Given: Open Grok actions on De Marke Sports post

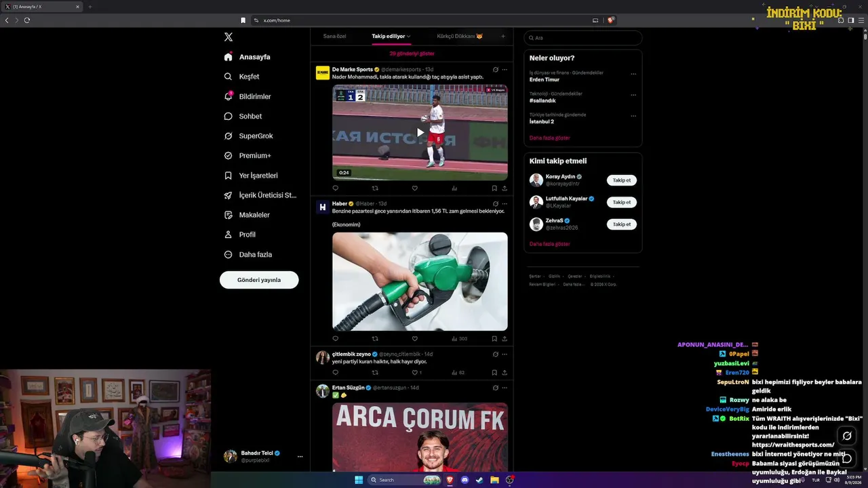Looking at the screenshot, I should pyautogui.click(x=496, y=69).
